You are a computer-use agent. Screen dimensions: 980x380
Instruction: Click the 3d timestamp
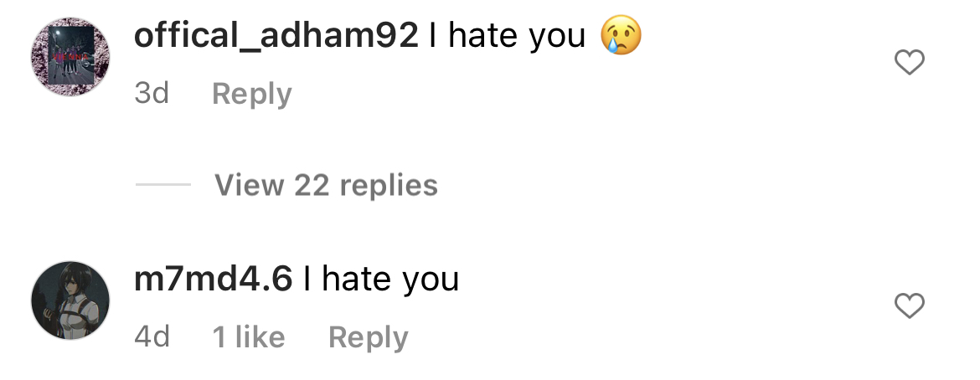pyautogui.click(x=152, y=94)
